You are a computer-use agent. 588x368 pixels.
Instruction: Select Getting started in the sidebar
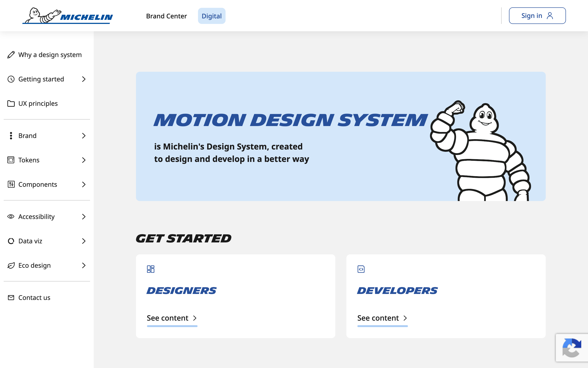pos(41,79)
